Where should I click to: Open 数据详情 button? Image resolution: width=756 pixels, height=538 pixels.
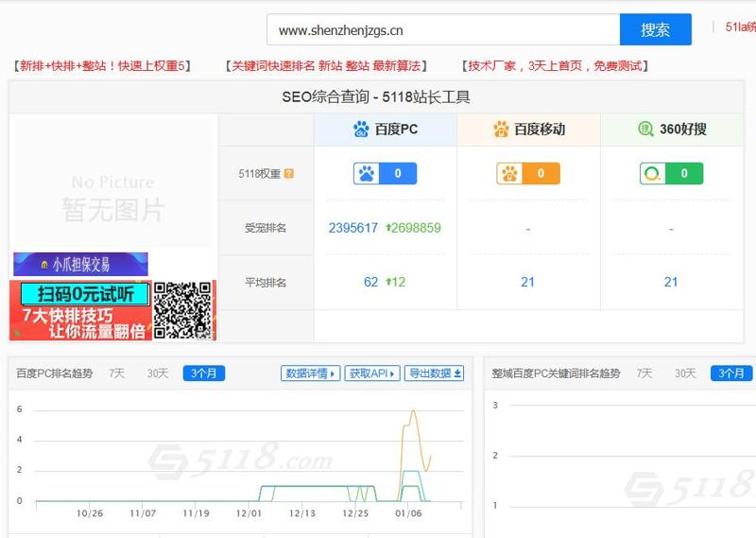coord(311,373)
